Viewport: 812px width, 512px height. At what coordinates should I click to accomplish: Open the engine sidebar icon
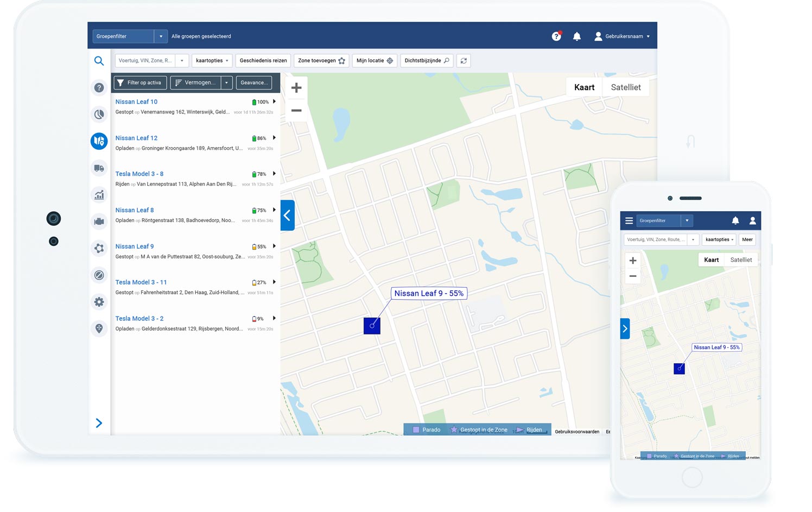point(99,222)
